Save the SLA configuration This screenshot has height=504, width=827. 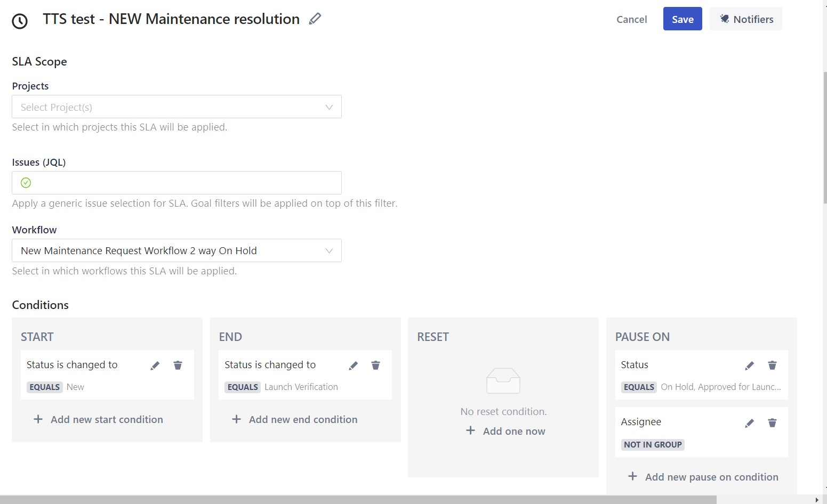point(683,19)
